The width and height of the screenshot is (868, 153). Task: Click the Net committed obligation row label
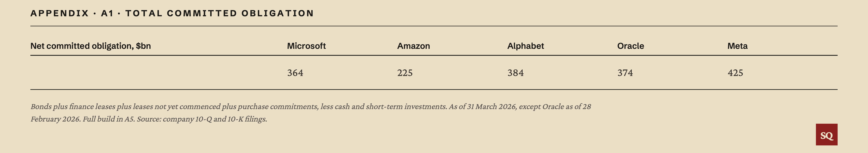click(x=91, y=46)
